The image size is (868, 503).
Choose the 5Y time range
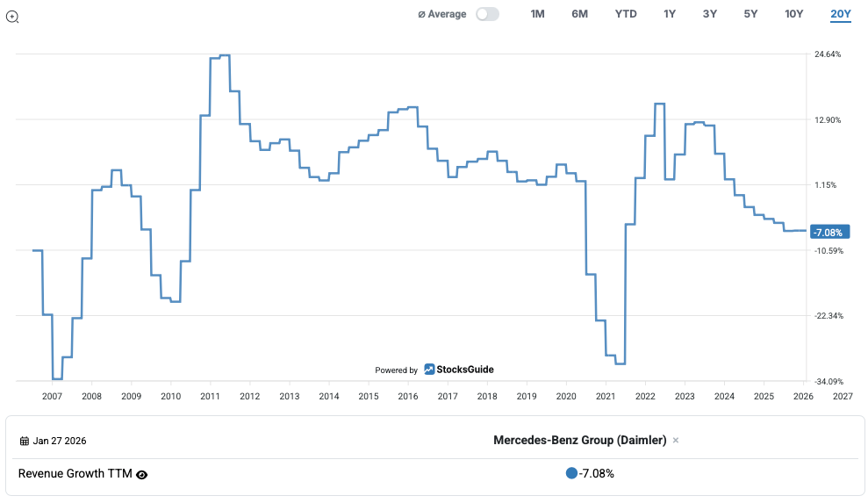coord(750,14)
